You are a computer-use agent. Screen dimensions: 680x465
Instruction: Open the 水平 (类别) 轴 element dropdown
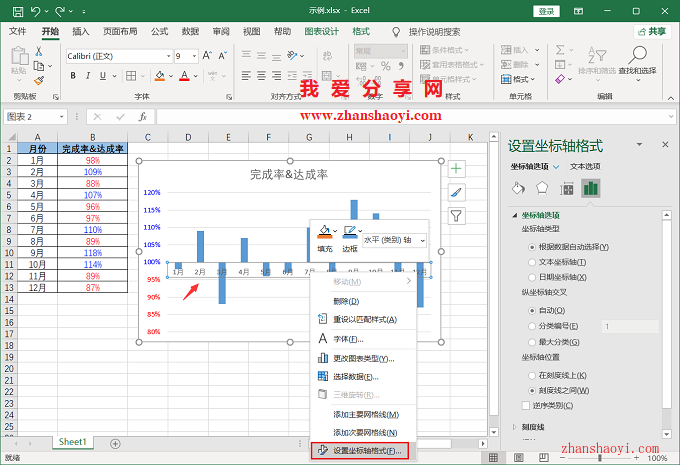[x=423, y=240]
